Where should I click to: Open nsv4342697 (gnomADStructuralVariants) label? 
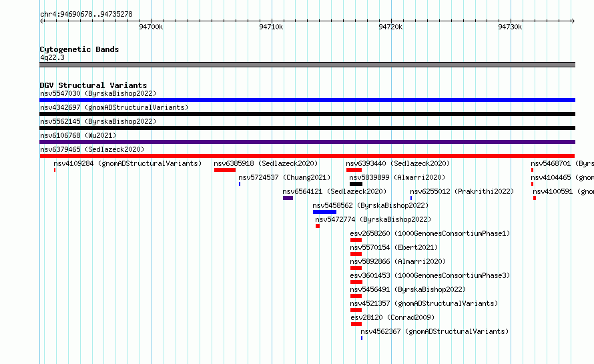(x=114, y=107)
